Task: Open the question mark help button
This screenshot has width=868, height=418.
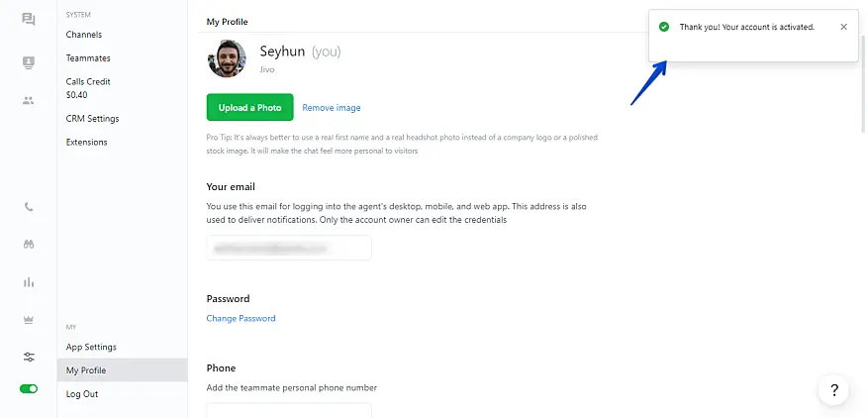Action: tap(833, 390)
